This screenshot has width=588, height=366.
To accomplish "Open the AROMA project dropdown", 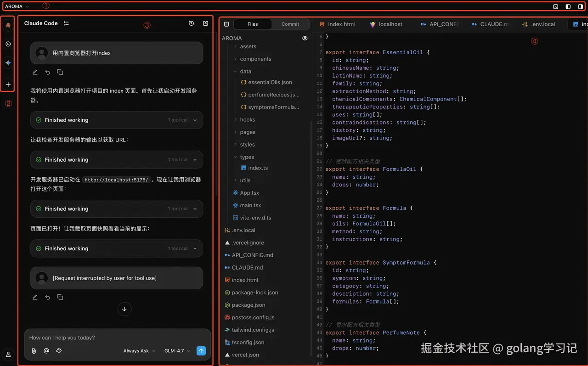I will [17, 6].
